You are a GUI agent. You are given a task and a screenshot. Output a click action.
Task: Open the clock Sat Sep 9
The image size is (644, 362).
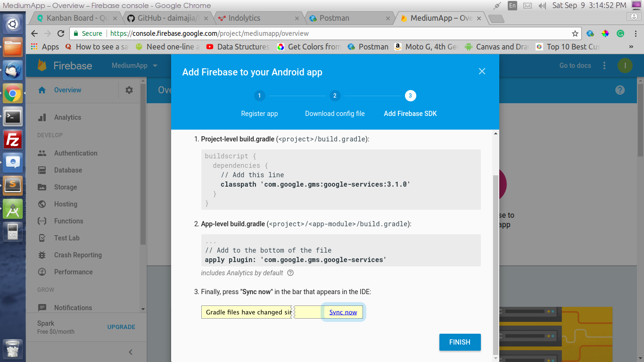(589, 6)
